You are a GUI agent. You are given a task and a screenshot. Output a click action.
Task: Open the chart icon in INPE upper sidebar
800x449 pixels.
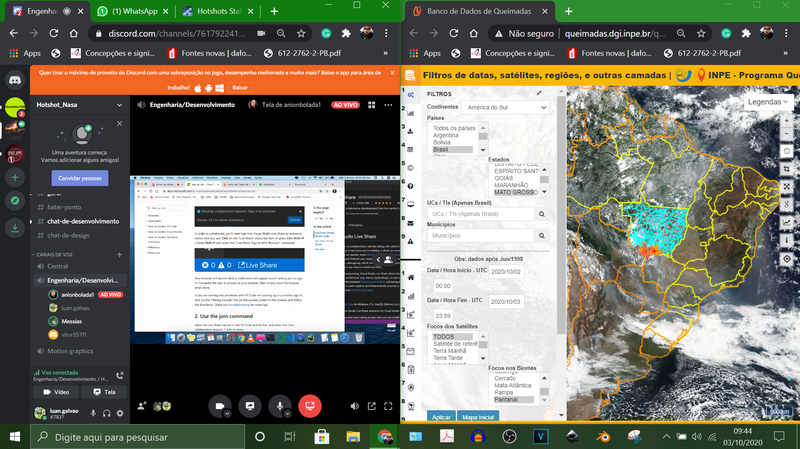pyautogui.click(x=411, y=113)
